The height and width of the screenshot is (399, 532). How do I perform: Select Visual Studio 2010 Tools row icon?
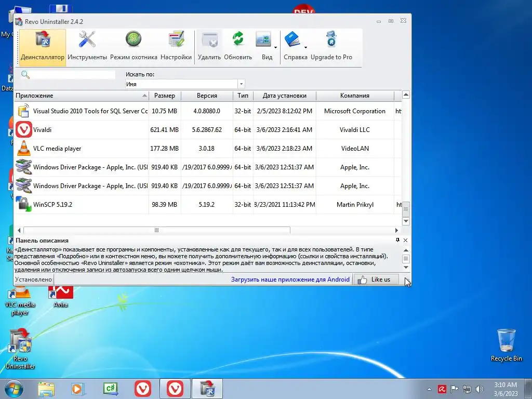coord(23,111)
